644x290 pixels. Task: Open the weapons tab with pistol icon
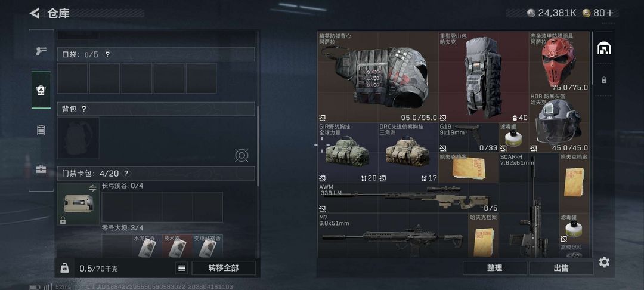[x=41, y=51]
